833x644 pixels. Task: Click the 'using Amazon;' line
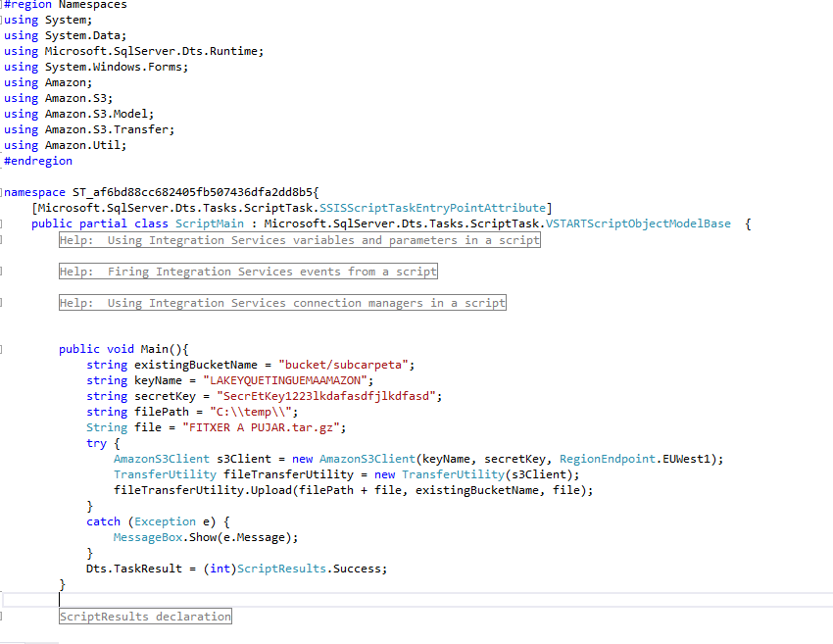(x=48, y=83)
